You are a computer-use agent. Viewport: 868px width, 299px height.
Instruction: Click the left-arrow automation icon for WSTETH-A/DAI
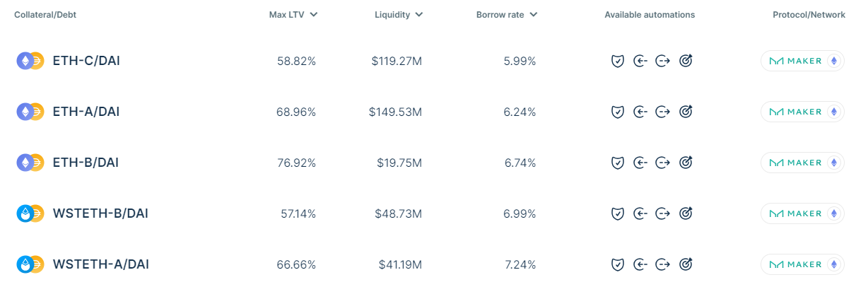point(640,264)
